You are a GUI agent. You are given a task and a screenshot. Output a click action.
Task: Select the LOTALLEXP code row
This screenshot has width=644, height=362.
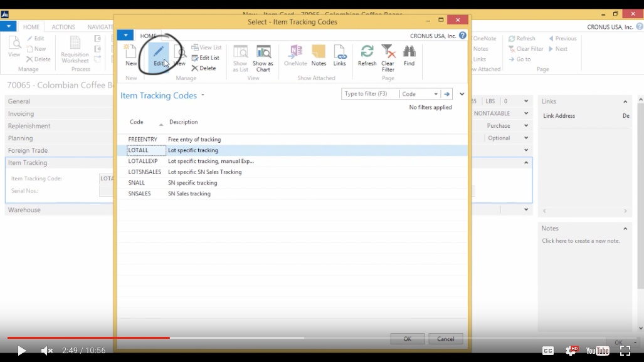292,162
